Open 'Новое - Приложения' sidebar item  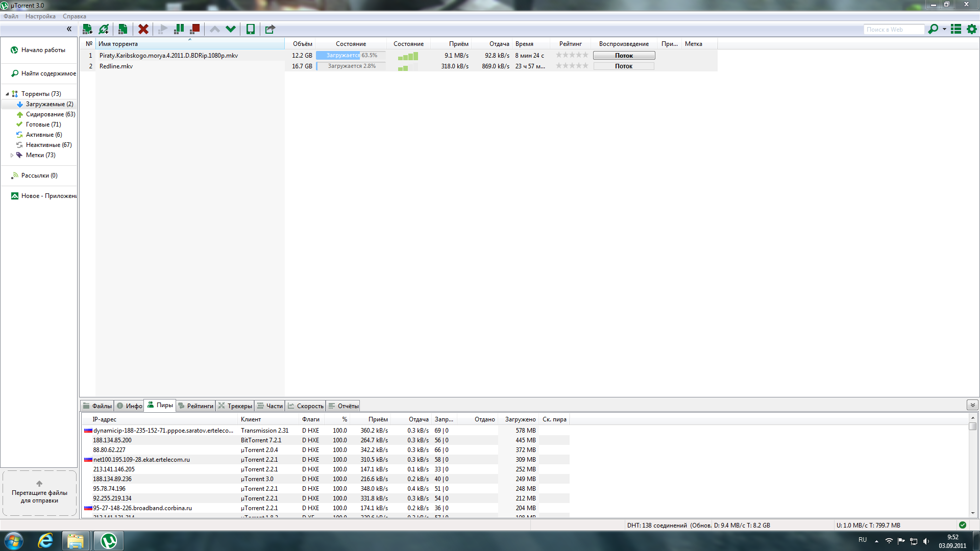[43, 196]
